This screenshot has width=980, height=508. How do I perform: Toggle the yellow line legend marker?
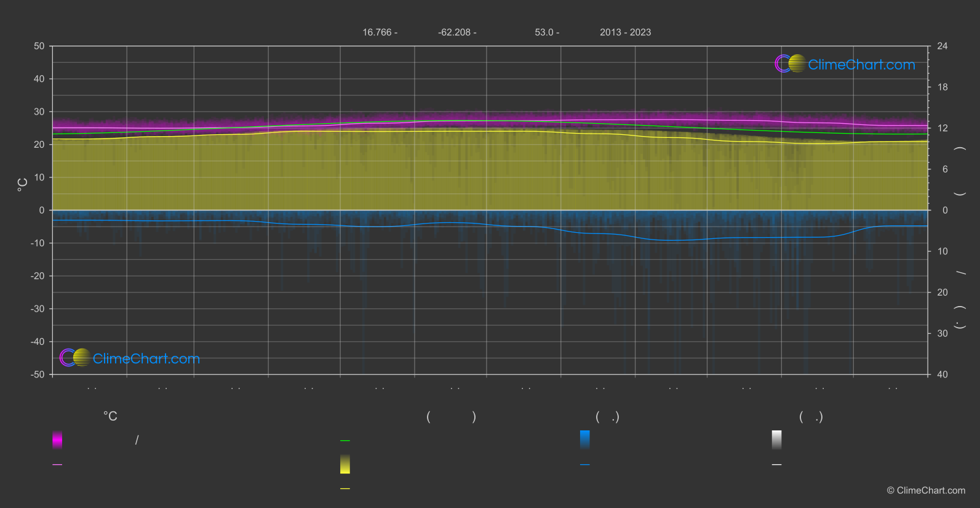(345, 489)
